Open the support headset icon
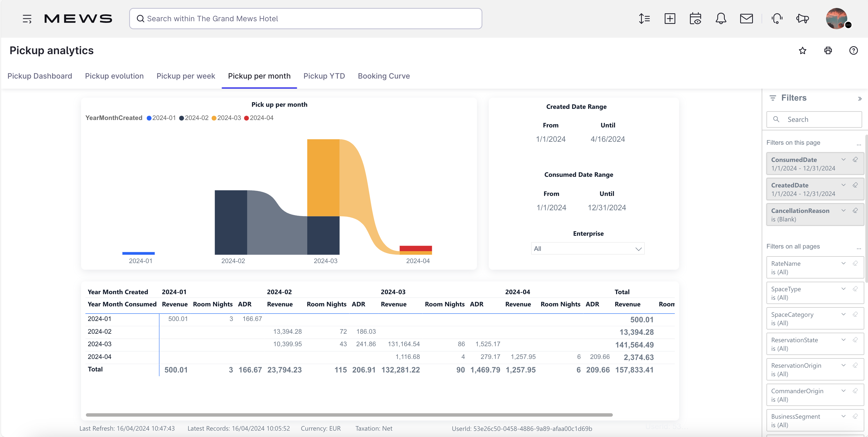This screenshot has height=437, width=868. click(777, 19)
